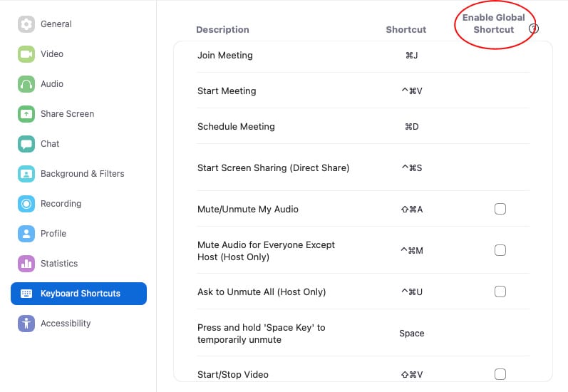Click the Start Screen Sharing shortcut field

click(411, 168)
